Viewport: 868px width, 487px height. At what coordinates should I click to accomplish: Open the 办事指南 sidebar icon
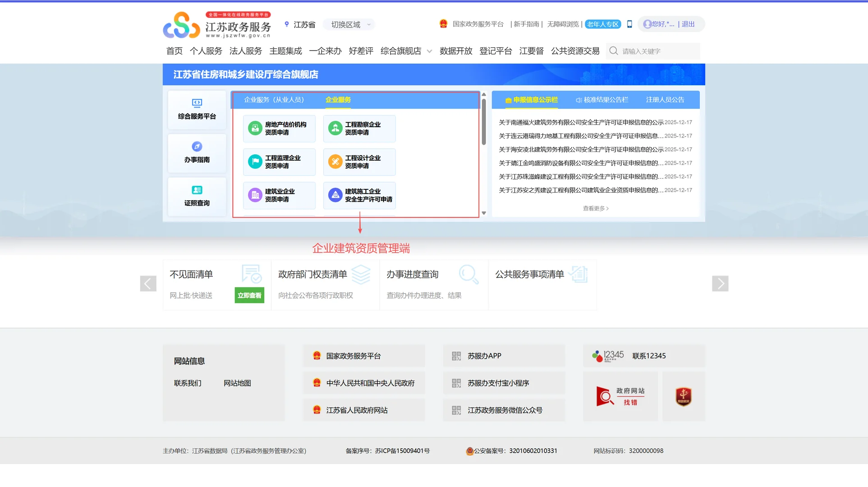click(x=197, y=153)
